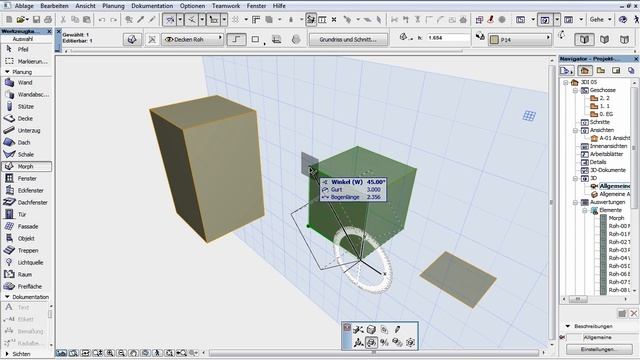Image resolution: width=640 pixels, height=360 pixels.
Task: Click the Grundriss und Schnitt button
Action: click(347, 40)
